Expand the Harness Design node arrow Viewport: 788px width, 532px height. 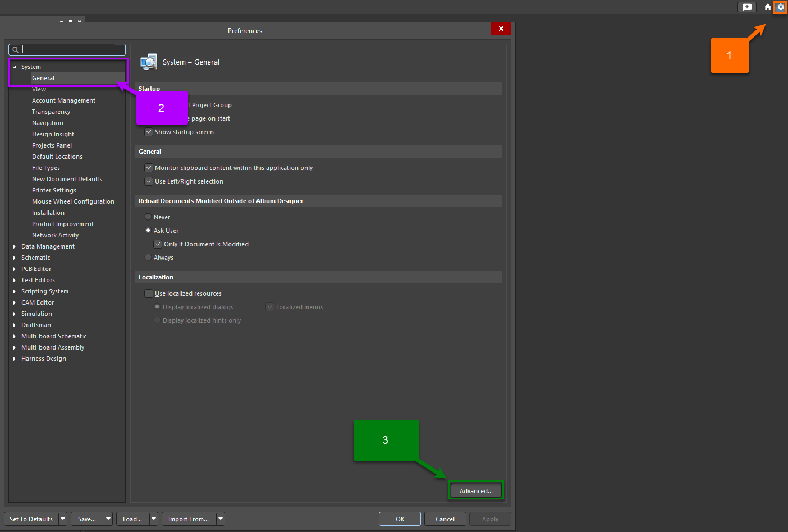pos(15,359)
